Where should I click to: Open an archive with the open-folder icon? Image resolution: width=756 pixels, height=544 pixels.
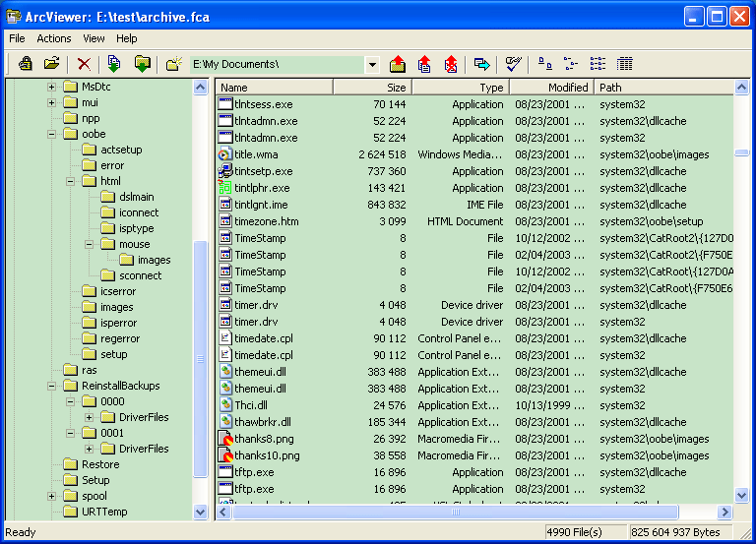coord(51,64)
